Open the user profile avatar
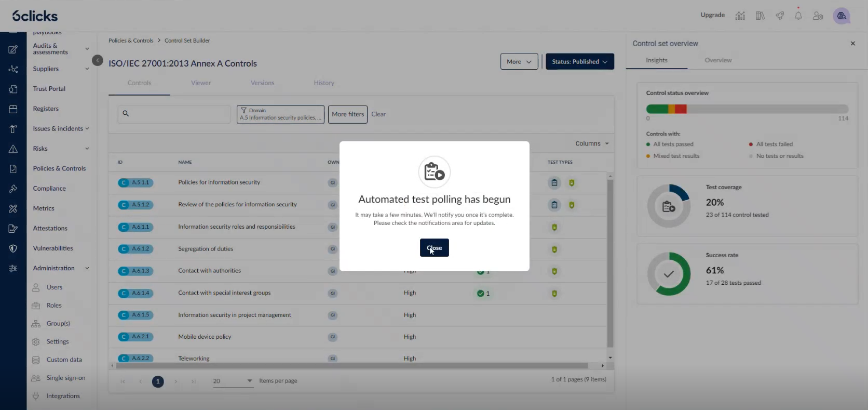This screenshot has height=410, width=868. coord(841,16)
